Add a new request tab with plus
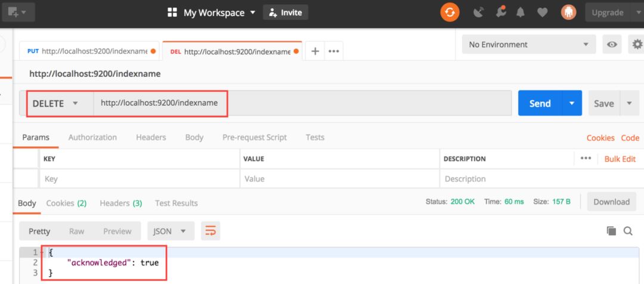 tap(315, 51)
